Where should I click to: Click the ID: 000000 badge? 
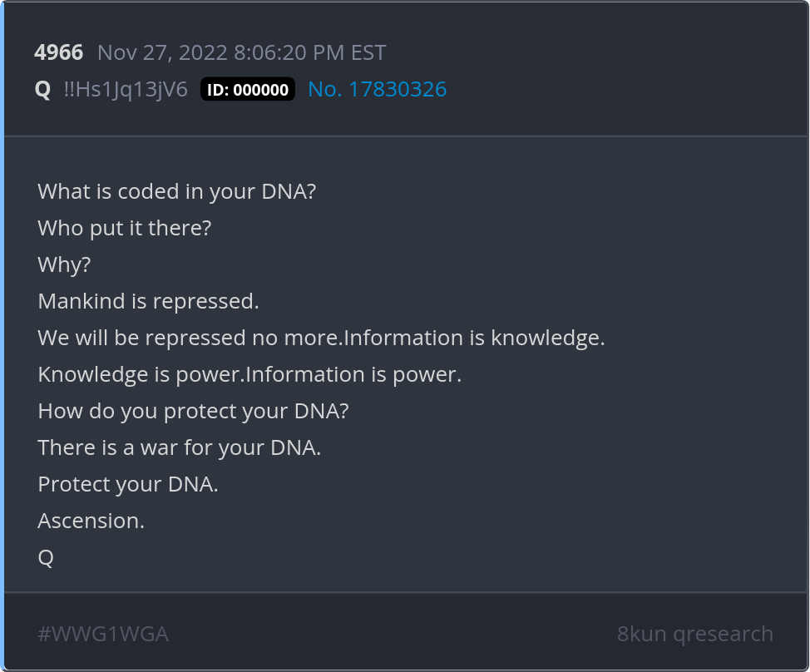pyautogui.click(x=248, y=90)
